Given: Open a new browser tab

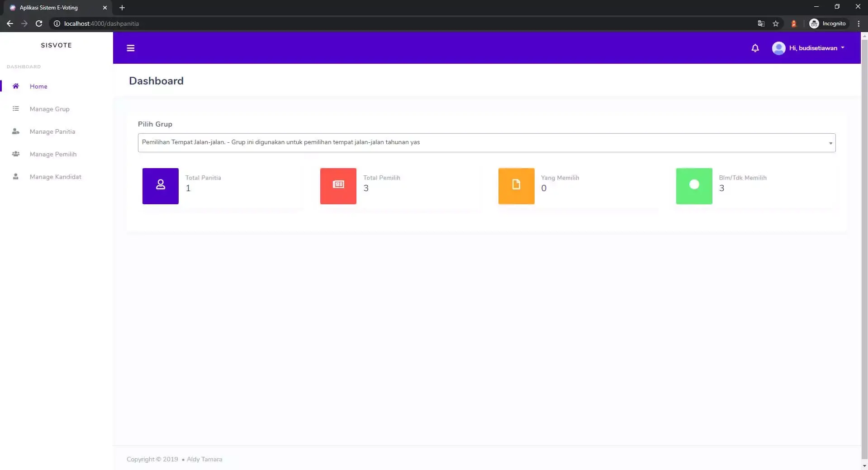Looking at the screenshot, I should 122,8.
